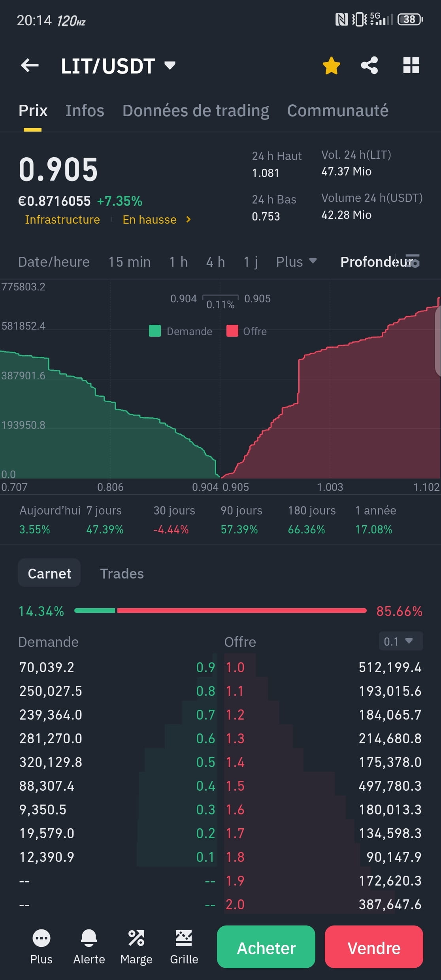The image size is (441, 980).
Task: Share the LIT/USDT pair
Action: coord(369,66)
